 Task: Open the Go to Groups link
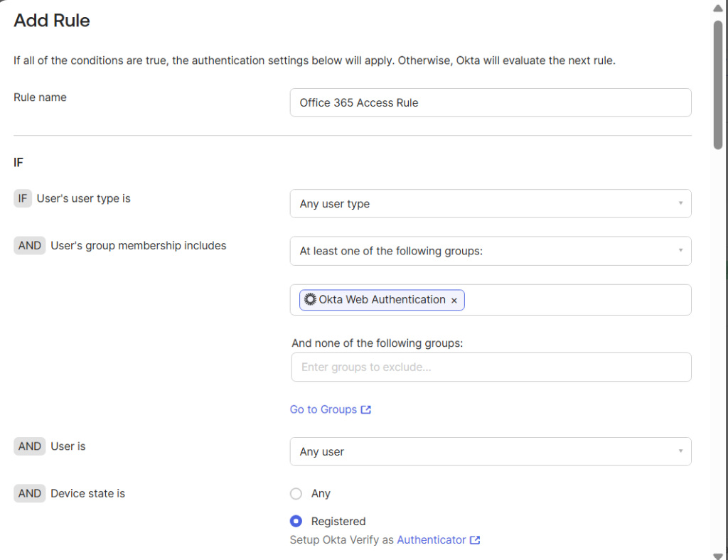(323, 409)
